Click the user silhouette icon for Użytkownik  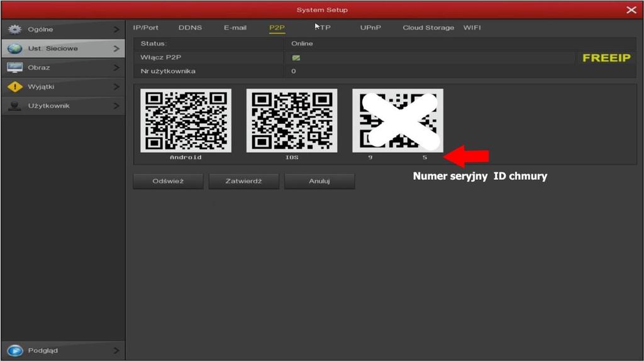15,106
